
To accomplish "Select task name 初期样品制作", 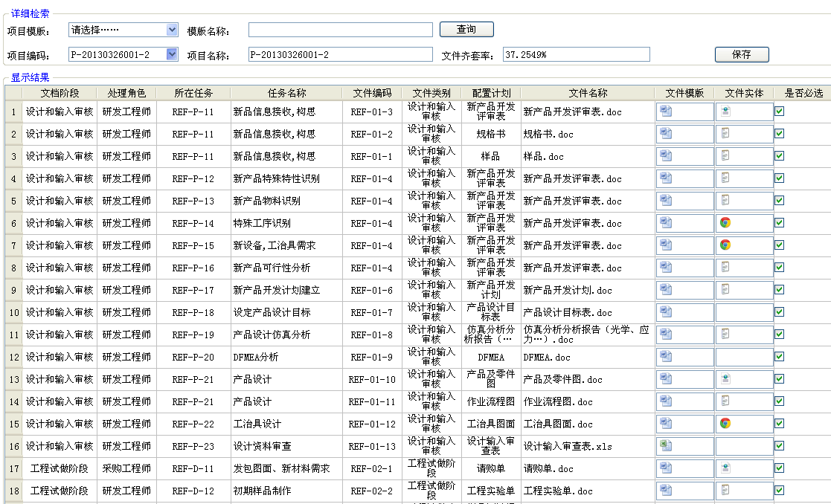I will (262, 491).
